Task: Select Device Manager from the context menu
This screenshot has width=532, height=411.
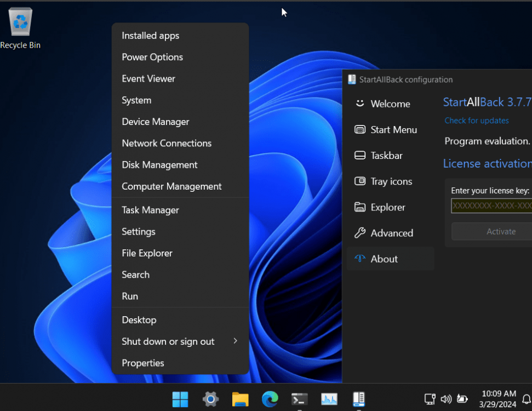Action: pyautogui.click(x=156, y=122)
